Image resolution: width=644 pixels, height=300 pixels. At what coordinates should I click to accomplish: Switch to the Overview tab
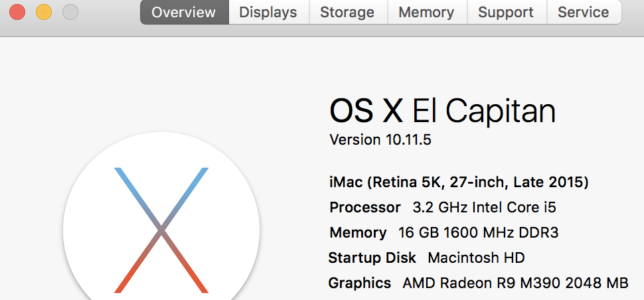(x=185, y=13)
